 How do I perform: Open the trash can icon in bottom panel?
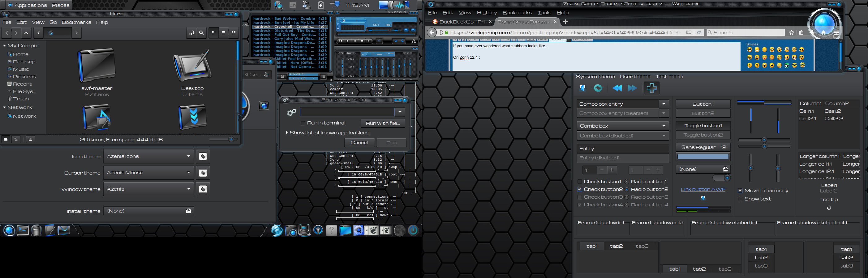(x=36, y=230)
